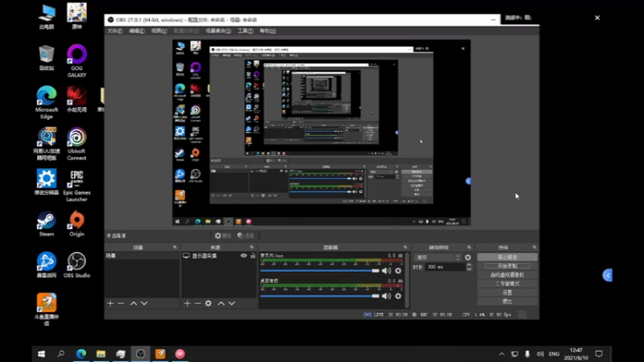644x362 pixels.
Task: Open transition properties via the gear icon
Action: click(x=468, y=257)
